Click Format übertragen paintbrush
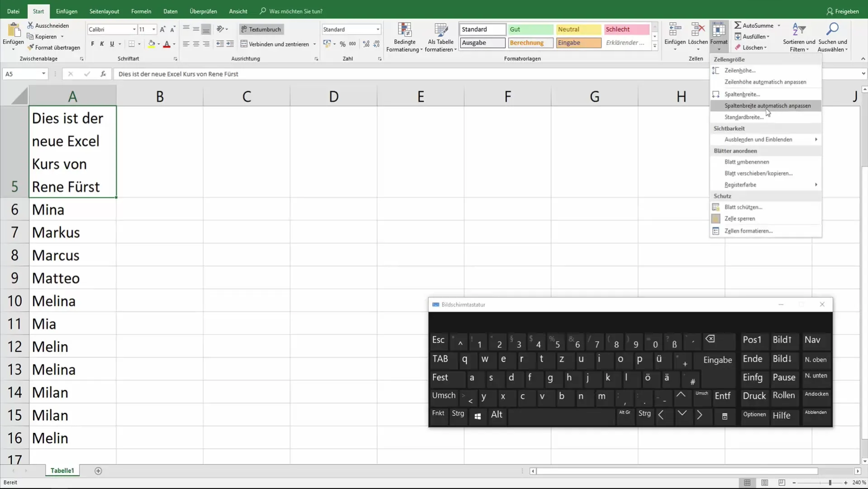Viewport: 868px width, 489px height. pos(30,47)
